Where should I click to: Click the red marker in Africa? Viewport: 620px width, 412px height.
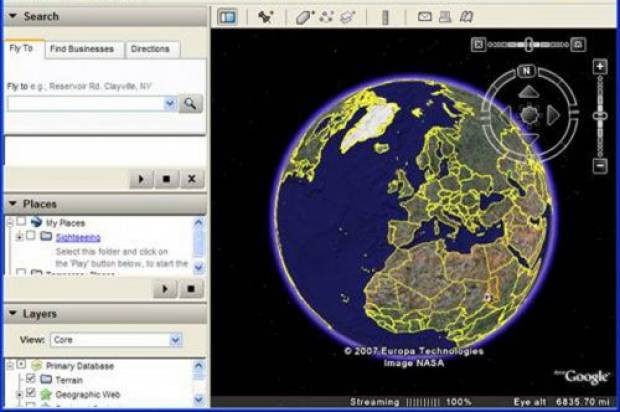click(488, 297)
